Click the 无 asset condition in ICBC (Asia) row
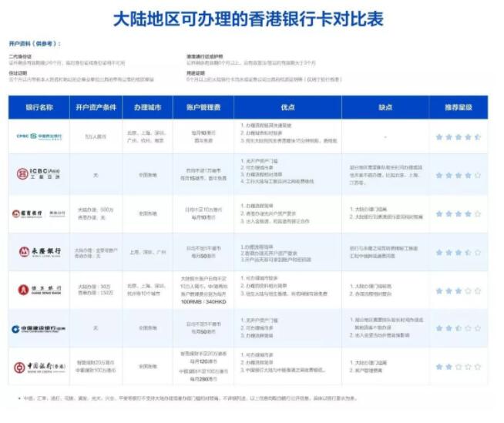 pyautogui.click(x=96, y=175)
